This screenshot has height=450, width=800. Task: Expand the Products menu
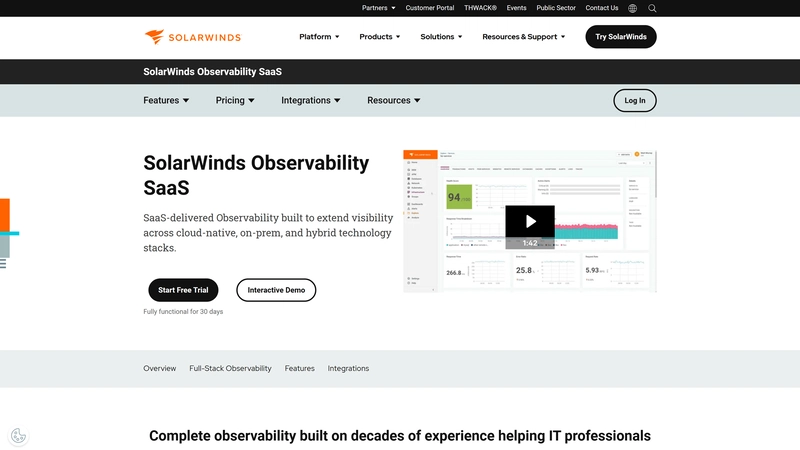coord(380,37)
